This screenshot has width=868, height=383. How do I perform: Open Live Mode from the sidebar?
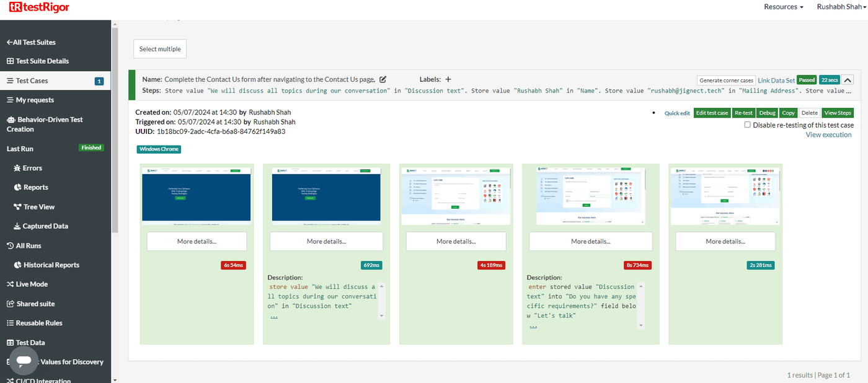coord(27,284)
